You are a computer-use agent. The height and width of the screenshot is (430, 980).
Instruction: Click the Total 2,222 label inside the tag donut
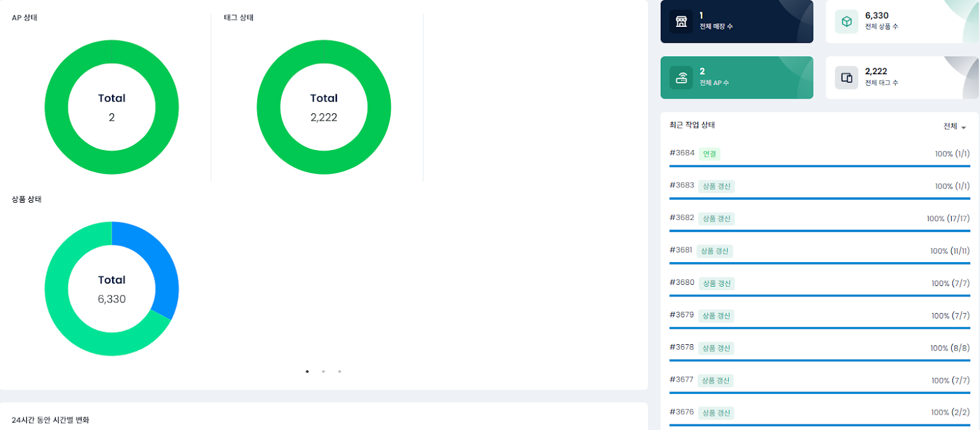point(323,108)
